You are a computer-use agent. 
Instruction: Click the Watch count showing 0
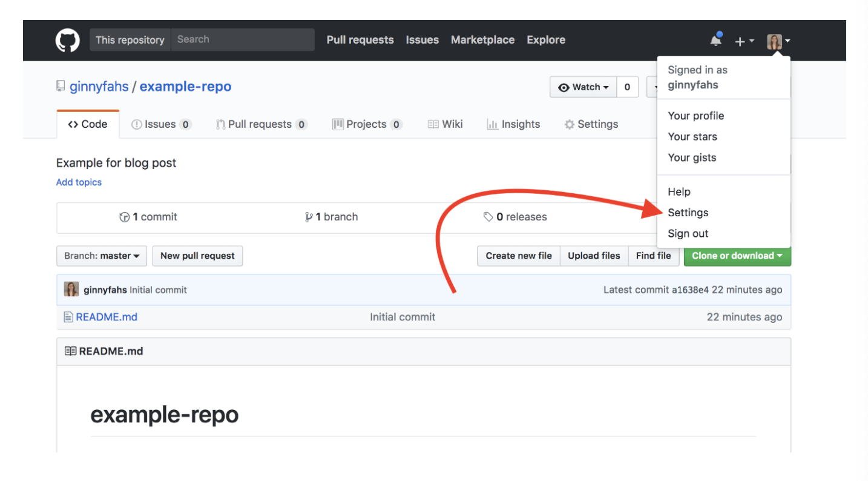click(627, 87)
